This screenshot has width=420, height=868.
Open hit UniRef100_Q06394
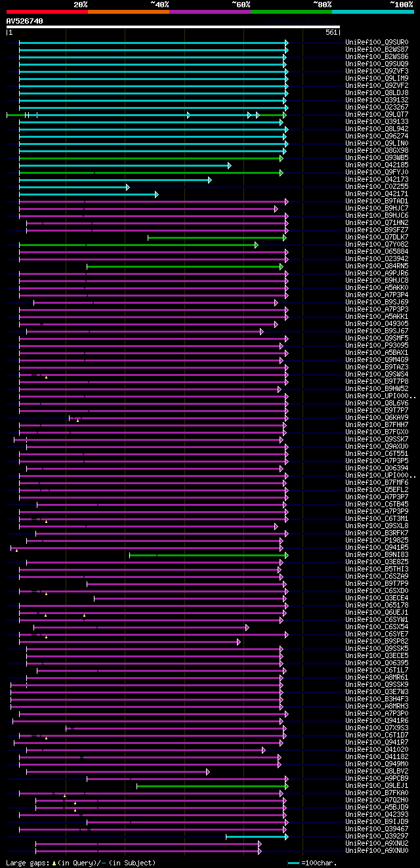[x=377, y=468]
